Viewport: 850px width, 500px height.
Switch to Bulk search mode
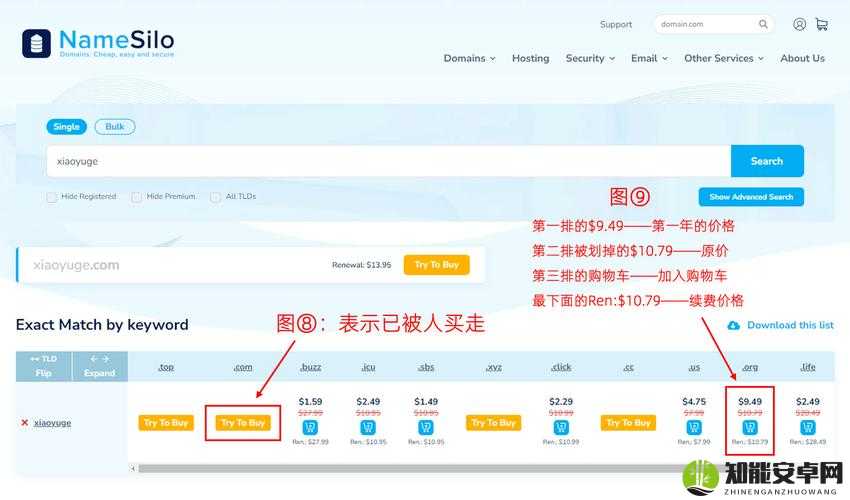pyautogui.click(x=115, y=126)
